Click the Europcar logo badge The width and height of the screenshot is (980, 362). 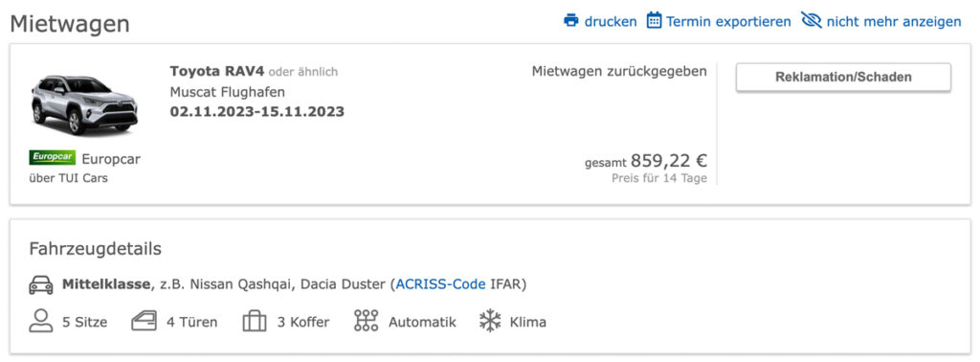click(52, 158)
